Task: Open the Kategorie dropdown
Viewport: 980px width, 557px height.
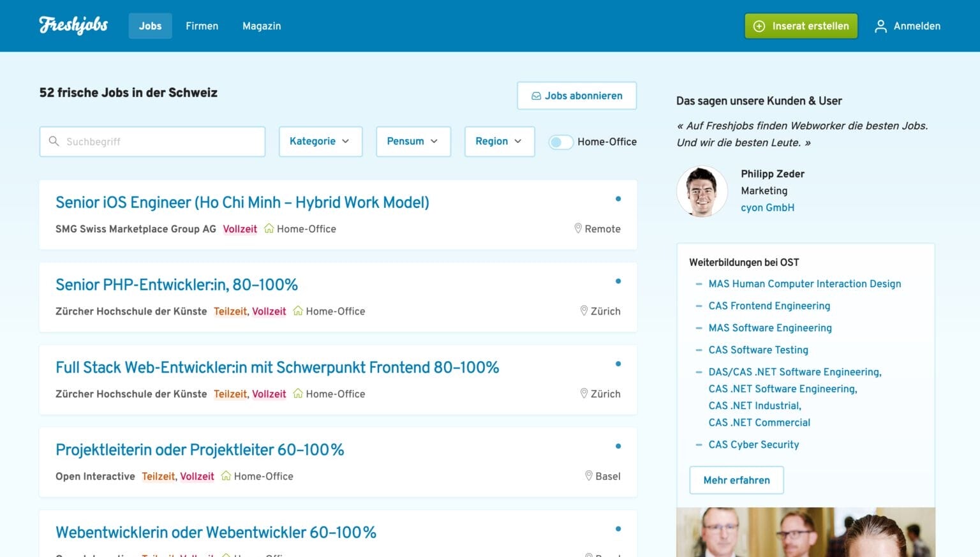Action: coord(320,142)
